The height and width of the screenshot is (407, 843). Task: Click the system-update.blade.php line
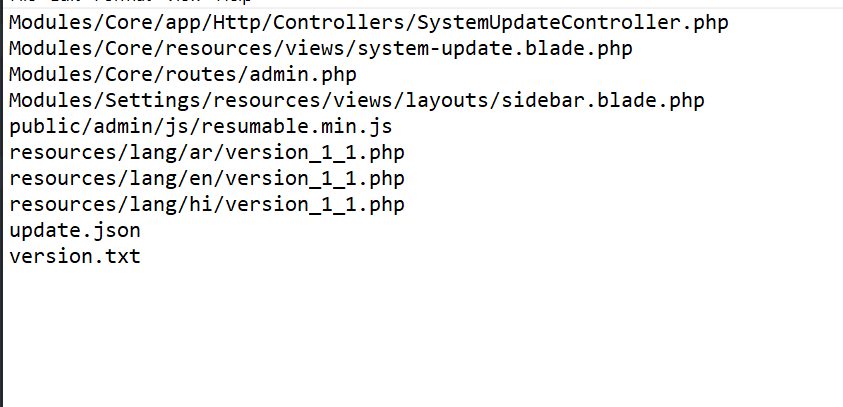[x=320, y=47]
